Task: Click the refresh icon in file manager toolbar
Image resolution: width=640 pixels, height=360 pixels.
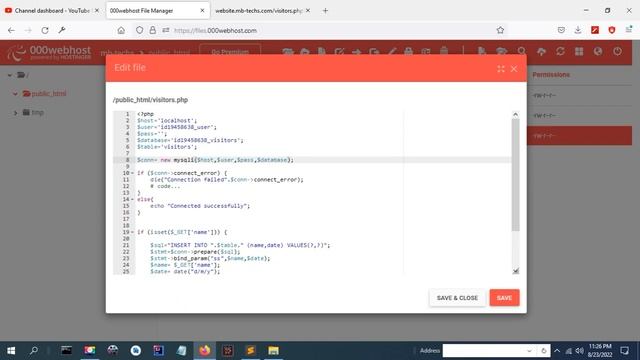Action: [560, 51]
